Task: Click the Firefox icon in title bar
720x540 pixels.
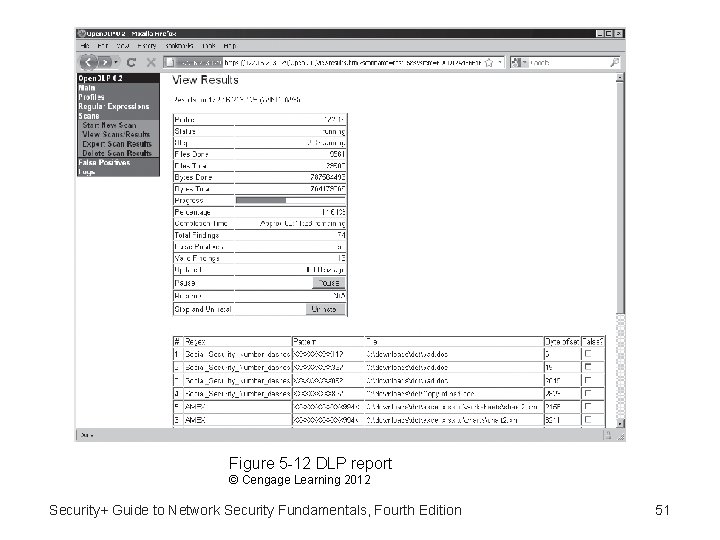Action: coord(82,33)
